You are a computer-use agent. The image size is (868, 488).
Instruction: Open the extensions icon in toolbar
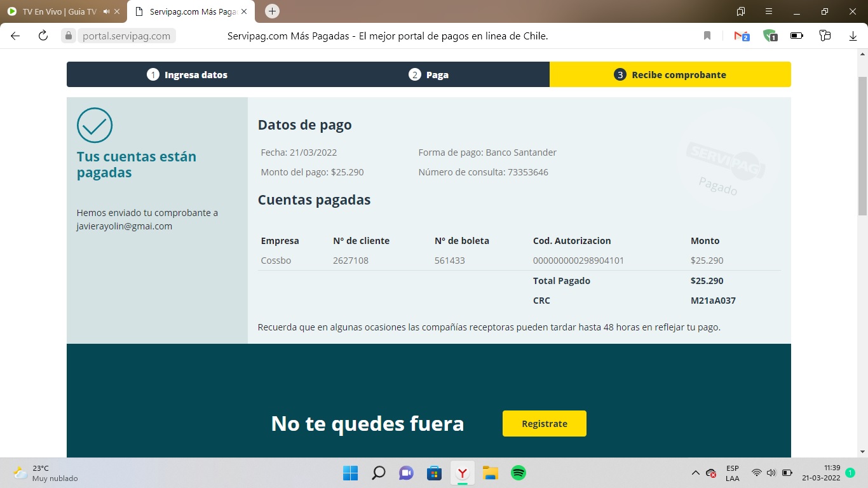[x=825, y=36]
